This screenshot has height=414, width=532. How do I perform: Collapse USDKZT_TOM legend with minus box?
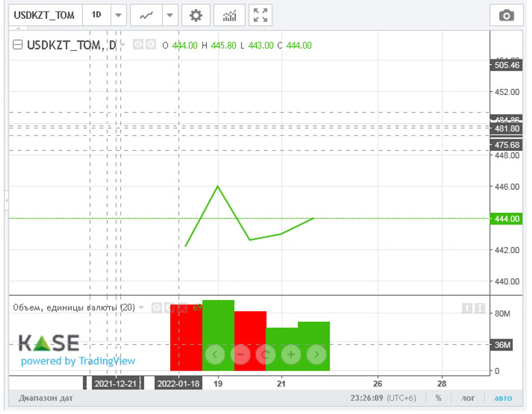[x=18, y=45]
